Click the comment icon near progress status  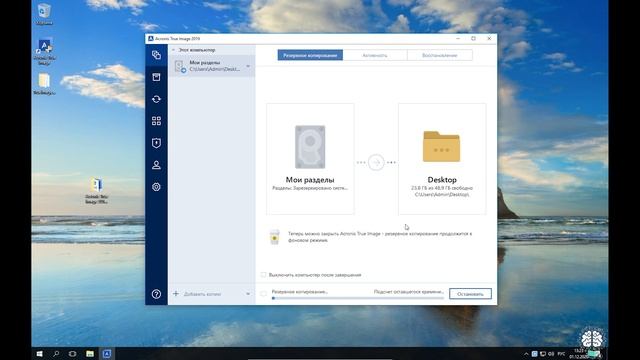[x=264, y=293]
